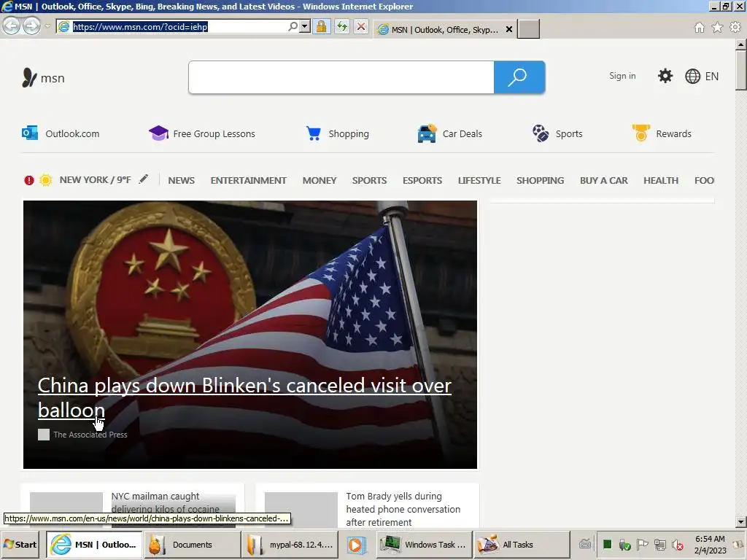Open the HEALTH section
This screenshot has width=747, height=560.
pyautogui.click(x=661, y=181)
